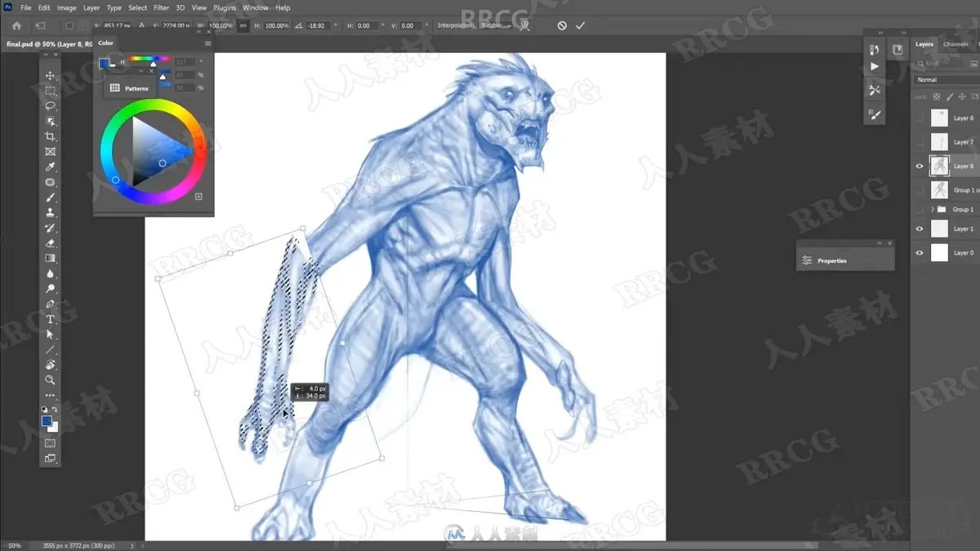Open the Patterns panel button
980x551 pixels.
coord(129,88)
